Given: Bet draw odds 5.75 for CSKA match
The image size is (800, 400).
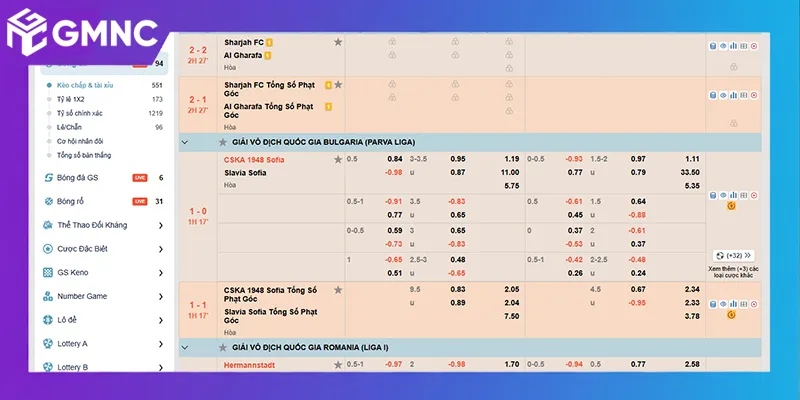Looking at the screenshot, I should point(512,186).
